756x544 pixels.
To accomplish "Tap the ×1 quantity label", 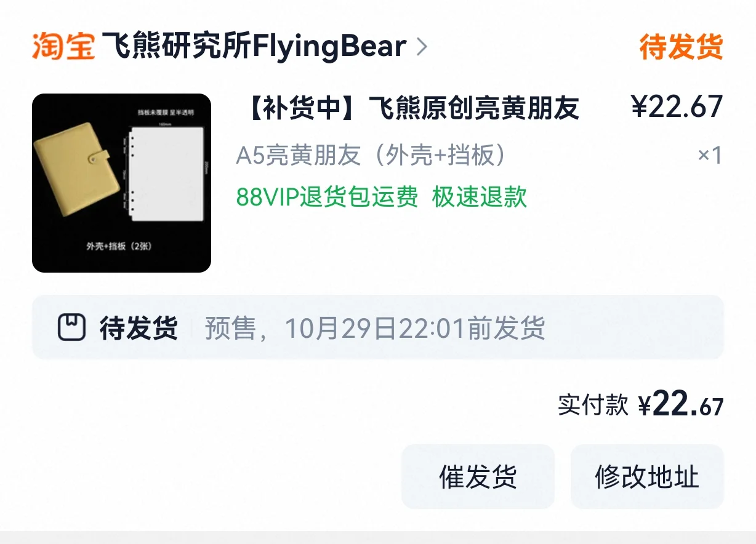I will click(x=710, y=156).
